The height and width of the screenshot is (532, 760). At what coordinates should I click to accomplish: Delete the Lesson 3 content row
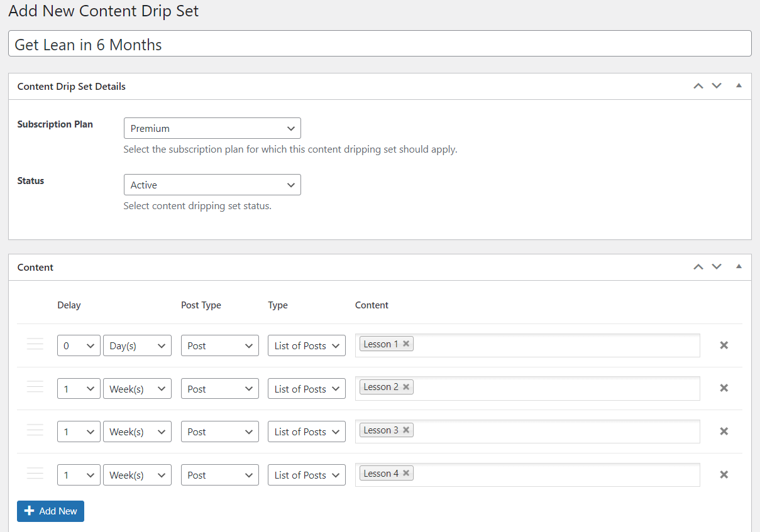tap(724, 431)
